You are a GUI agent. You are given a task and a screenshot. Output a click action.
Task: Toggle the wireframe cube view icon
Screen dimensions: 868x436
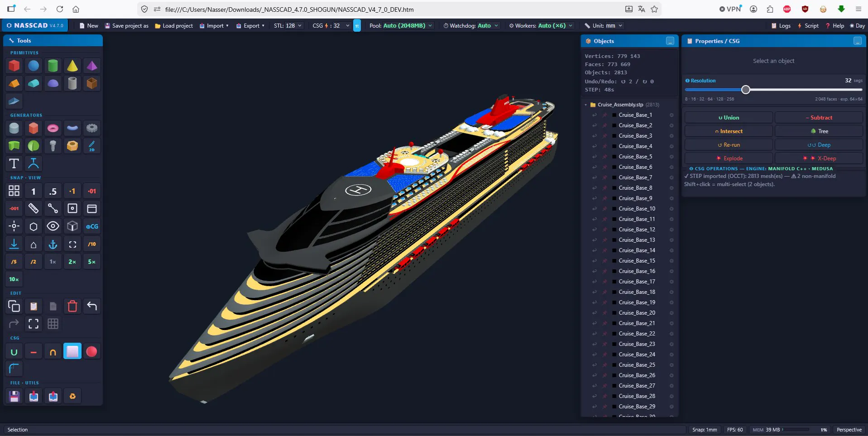coord(72,226)
